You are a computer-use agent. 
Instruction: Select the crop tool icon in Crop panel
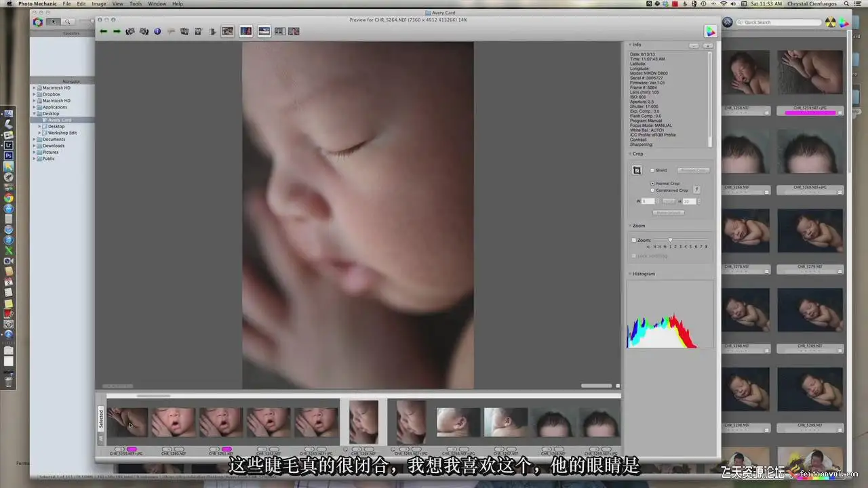(637, 170)
